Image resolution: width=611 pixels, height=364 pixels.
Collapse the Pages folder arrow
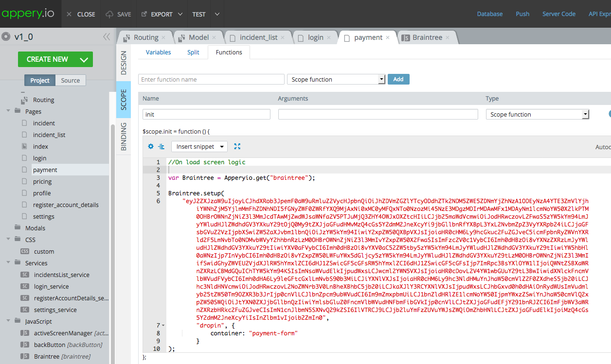(9, 111)
